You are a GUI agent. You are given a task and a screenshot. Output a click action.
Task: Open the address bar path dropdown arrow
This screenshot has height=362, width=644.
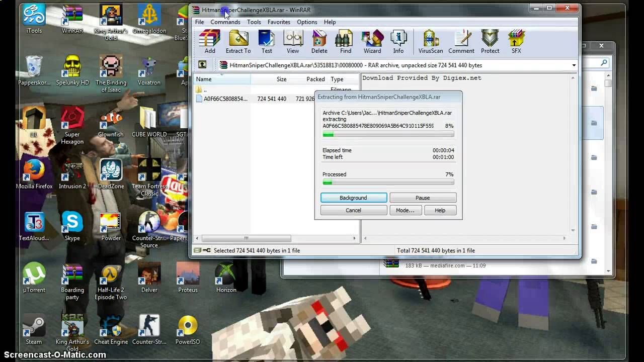(574, 65)
